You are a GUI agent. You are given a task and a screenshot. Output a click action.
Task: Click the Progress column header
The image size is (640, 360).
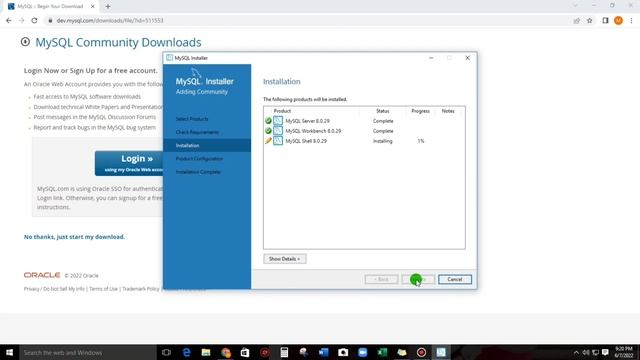point(420,111)
